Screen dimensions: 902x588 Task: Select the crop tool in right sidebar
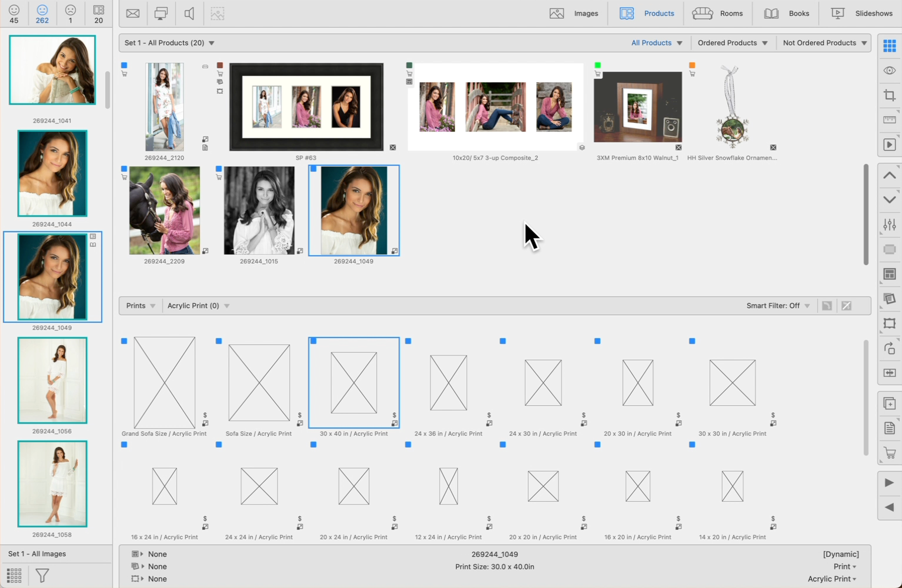(x=889, y=95)
